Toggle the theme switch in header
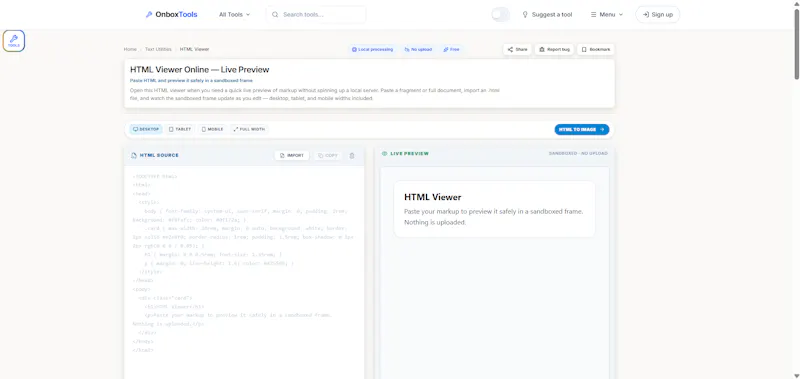The width and height of the screenshot is (800, 379). tap(501, 14)
